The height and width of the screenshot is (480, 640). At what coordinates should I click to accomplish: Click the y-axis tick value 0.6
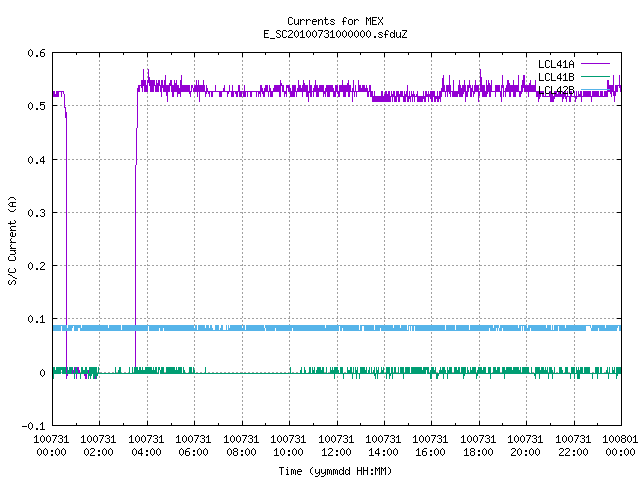(36, 53)
